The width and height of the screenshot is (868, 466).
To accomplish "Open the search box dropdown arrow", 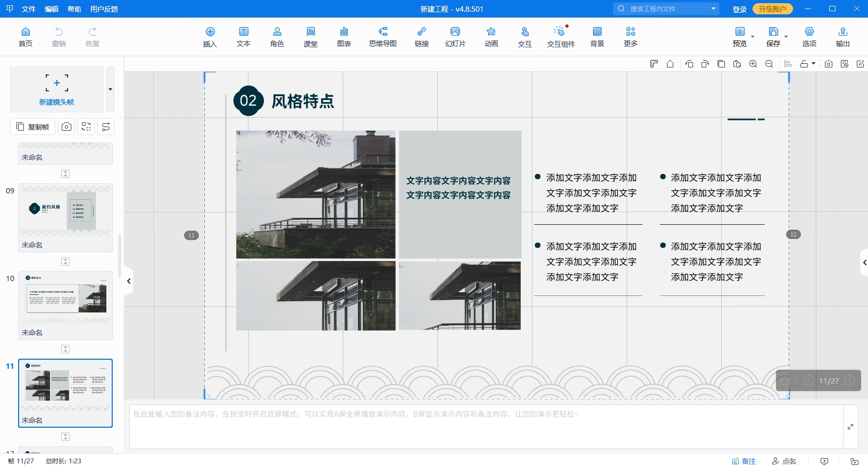I will (713, 9).
